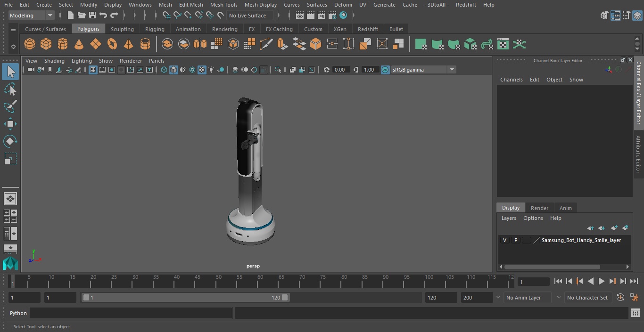This screenshot has height=332, width=644.
Task: Click the Python command input field
Action: (131, 313)
